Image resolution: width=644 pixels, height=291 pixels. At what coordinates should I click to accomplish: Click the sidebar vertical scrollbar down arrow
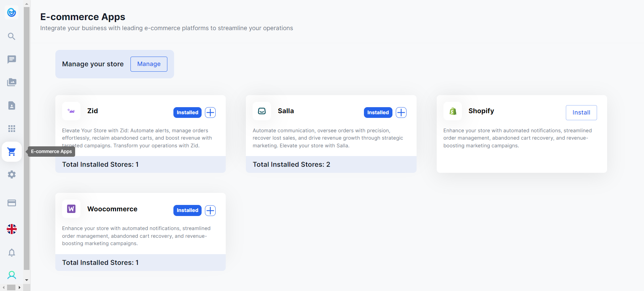tap(27, 280)
